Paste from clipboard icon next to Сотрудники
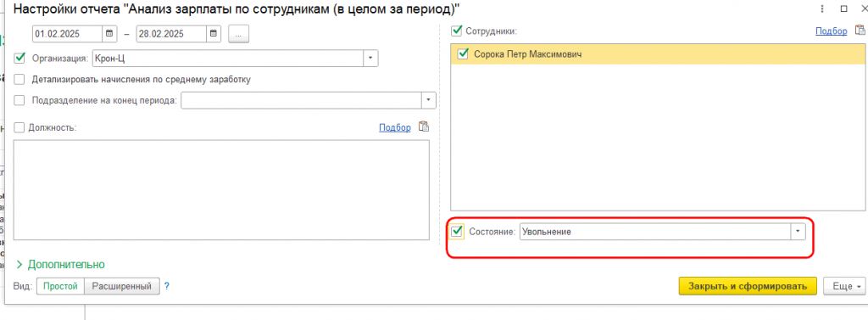868x320 pixels. (x=860, y=31)
